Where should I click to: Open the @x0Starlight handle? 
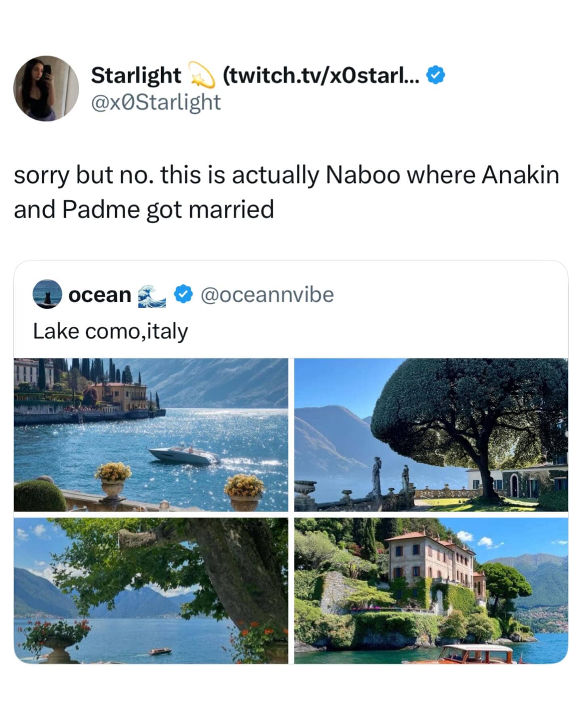[156, 102]
